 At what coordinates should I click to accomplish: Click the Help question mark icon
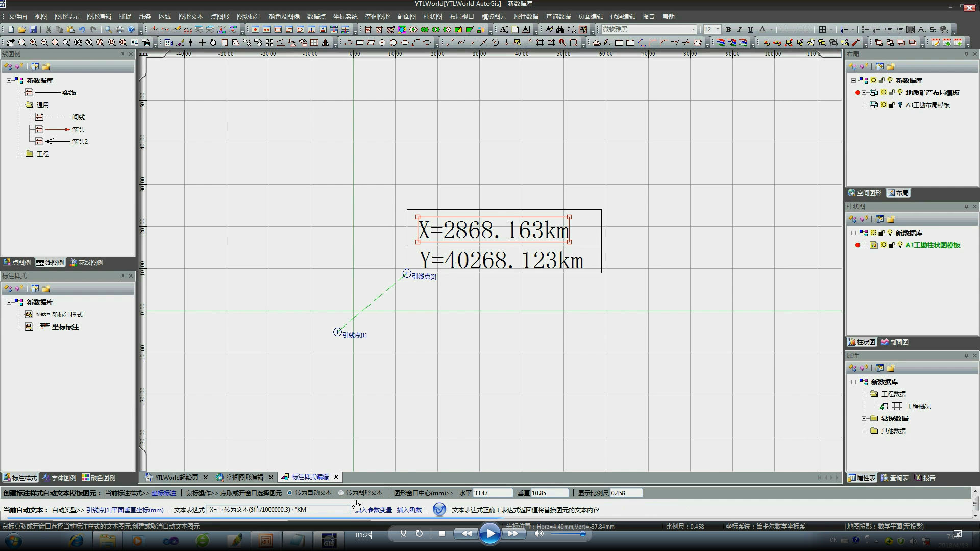(x=131, y=30)
